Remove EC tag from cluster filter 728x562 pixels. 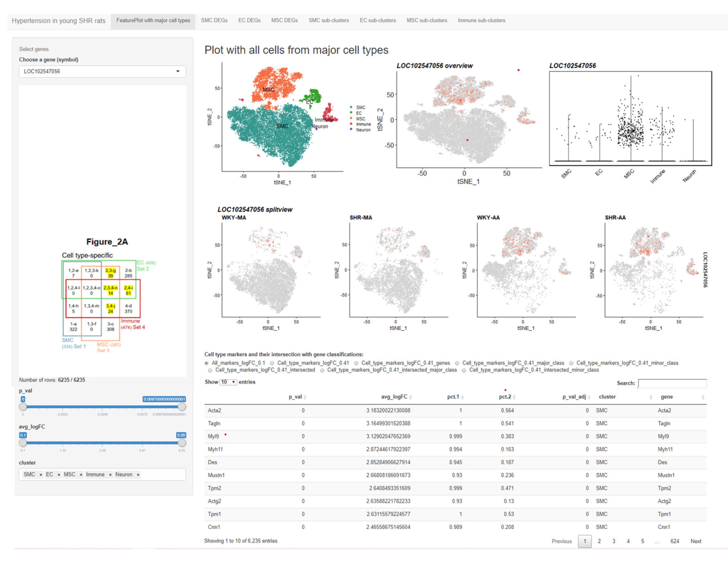(59, 475)
